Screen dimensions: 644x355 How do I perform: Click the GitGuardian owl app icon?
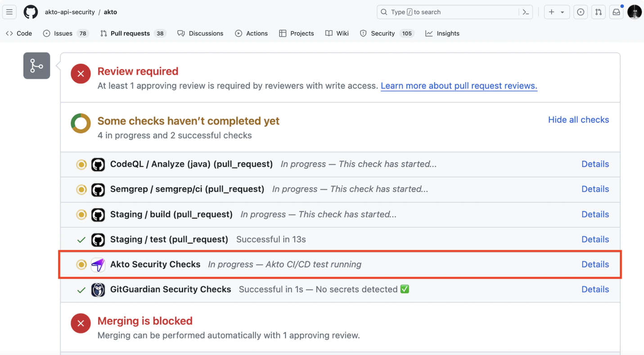point(98,290)
